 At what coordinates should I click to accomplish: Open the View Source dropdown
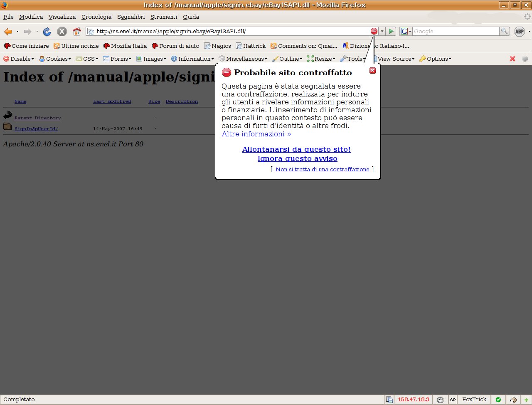coord(393,59)
